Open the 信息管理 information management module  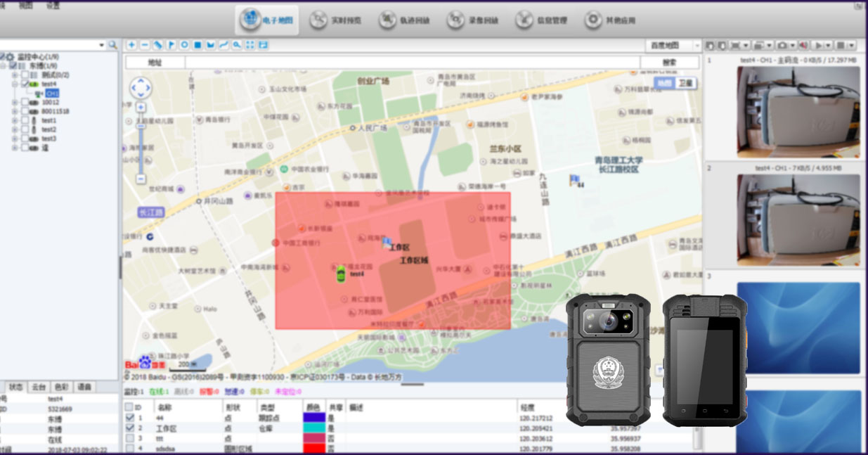541,20
